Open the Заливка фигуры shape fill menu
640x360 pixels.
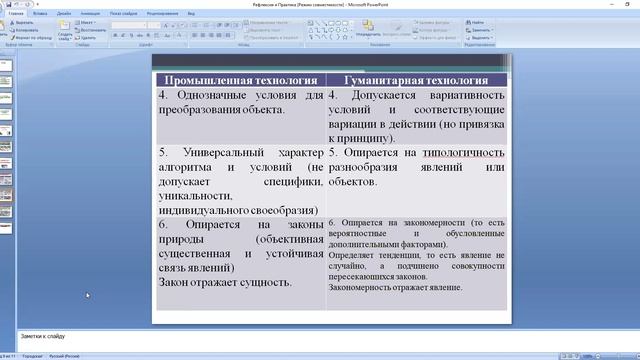point(431,22)
